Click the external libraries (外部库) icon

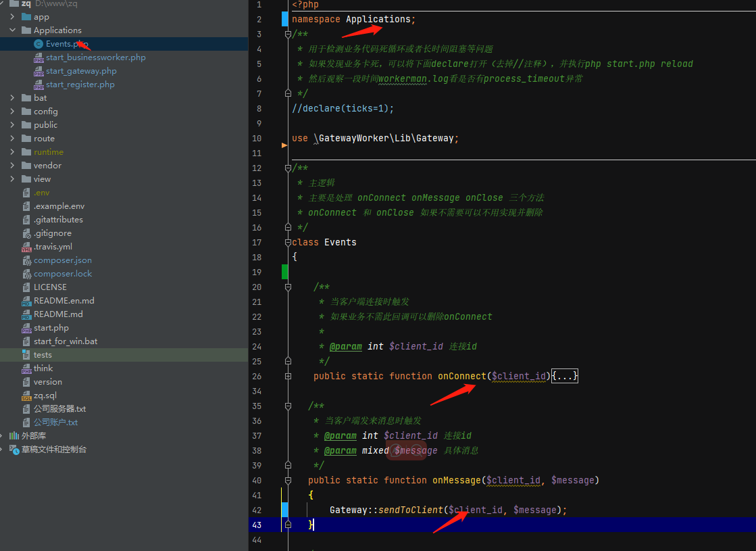(14, 436)
